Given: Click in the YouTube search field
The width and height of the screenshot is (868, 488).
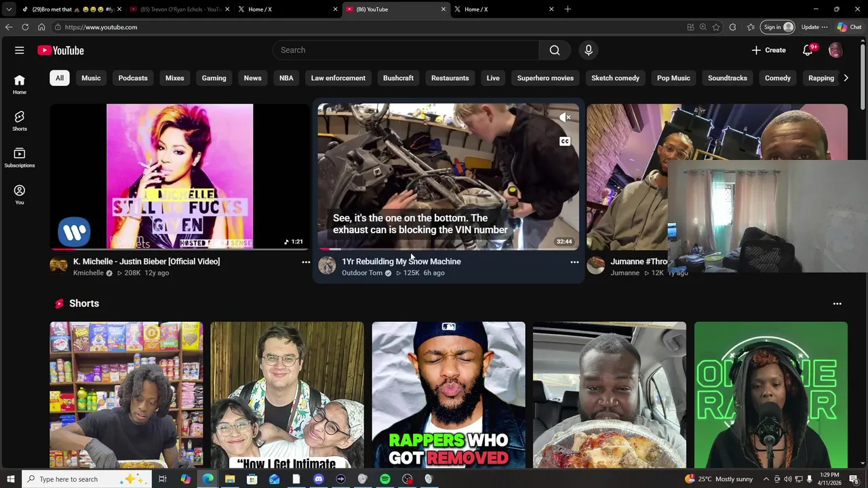Looking at the screenshot, I should (x=407, y=50).
